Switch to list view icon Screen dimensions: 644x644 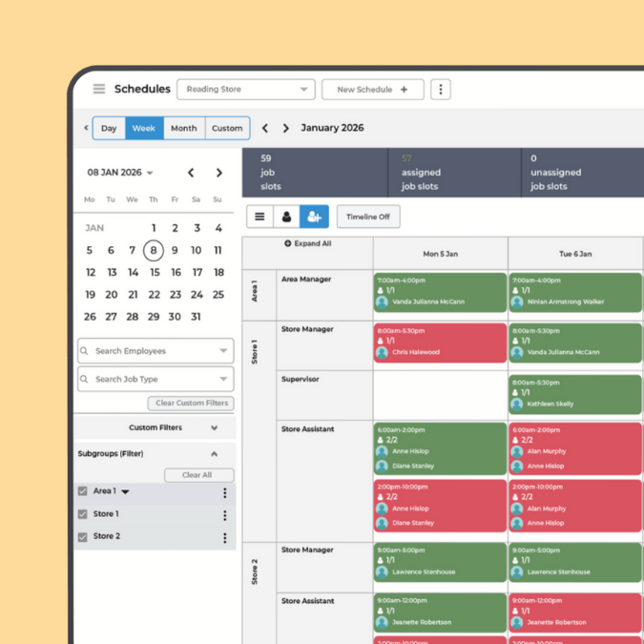point(260,218)
